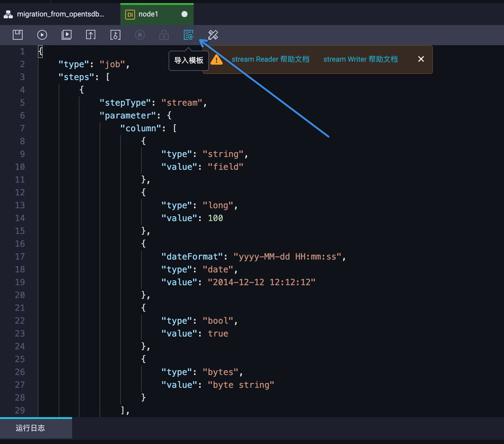The image size is (504, 444).
Task: Click "column" key on line 7
Action: [x=141, y=128]
